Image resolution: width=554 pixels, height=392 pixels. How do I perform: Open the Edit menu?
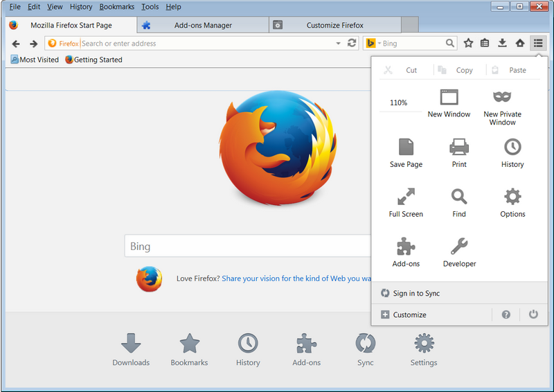34,7
